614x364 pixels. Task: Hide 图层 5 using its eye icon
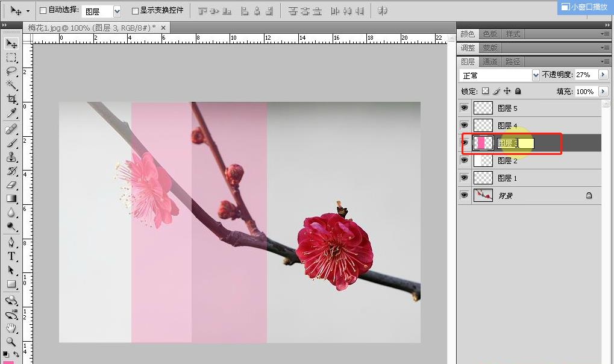point(464,108)
